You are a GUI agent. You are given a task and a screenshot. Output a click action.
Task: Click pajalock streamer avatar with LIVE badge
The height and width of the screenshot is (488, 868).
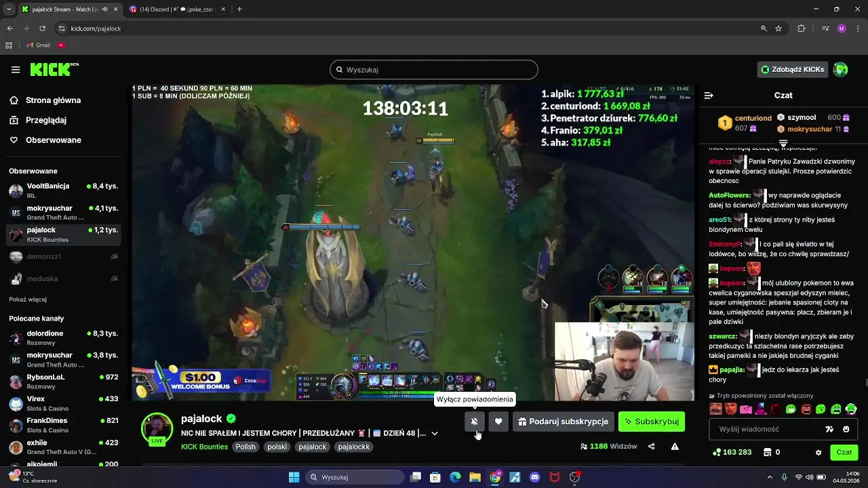(x=157, y=429)
